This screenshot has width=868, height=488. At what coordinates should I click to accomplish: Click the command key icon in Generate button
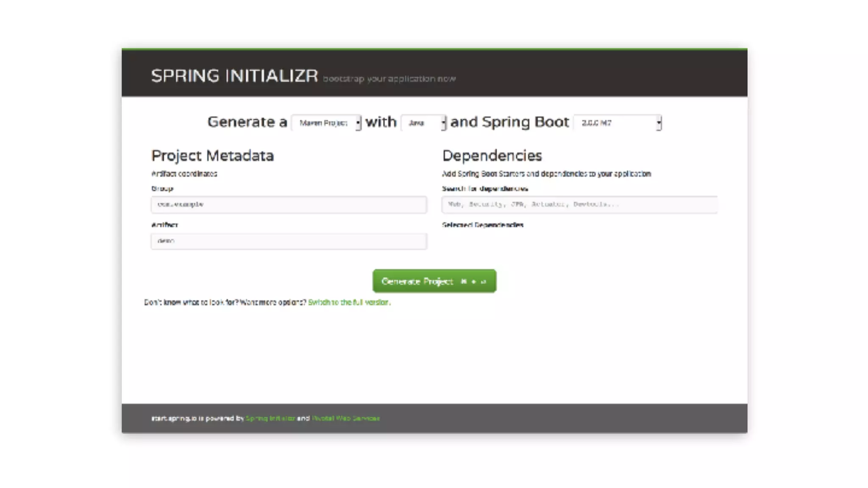tap(464, 282)
